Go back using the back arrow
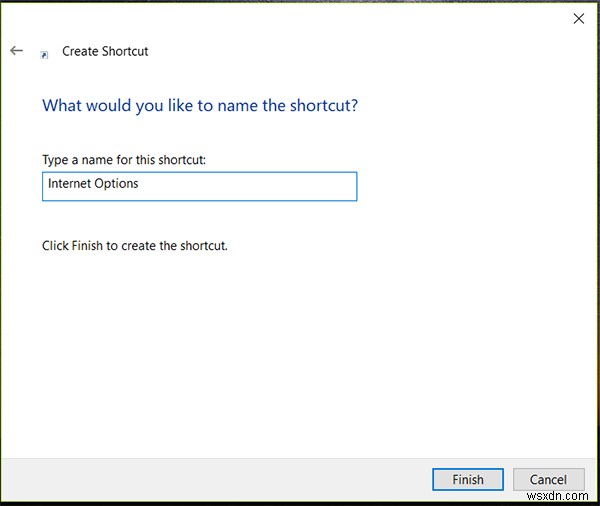600x506 pixels. coord(16,51)
